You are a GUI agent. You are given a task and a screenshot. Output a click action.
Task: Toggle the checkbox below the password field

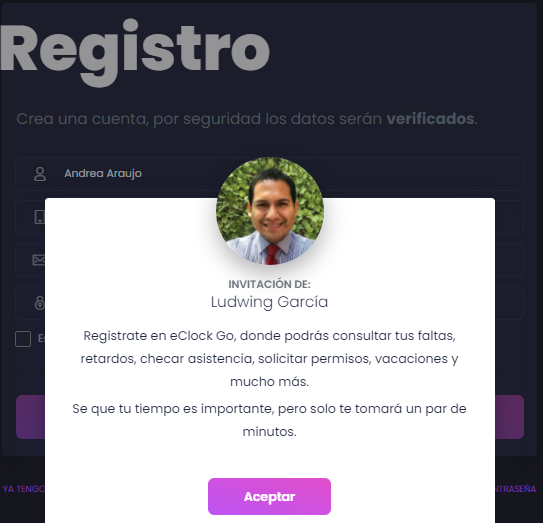23,339
